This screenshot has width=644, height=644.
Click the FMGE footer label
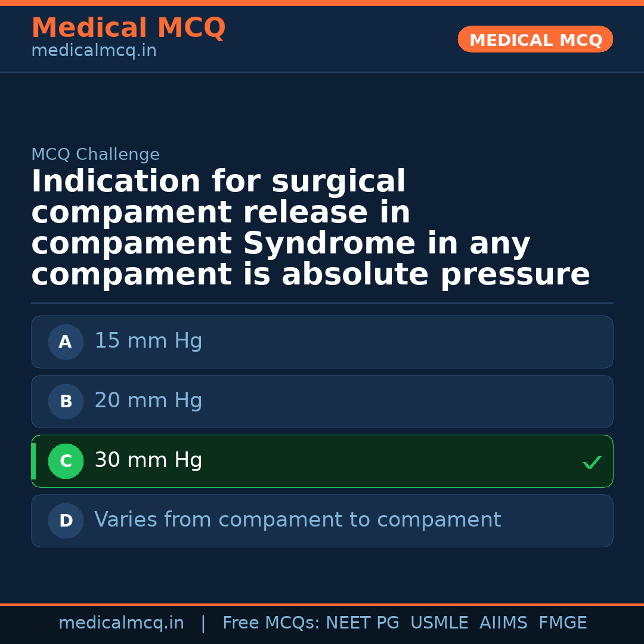563,623
